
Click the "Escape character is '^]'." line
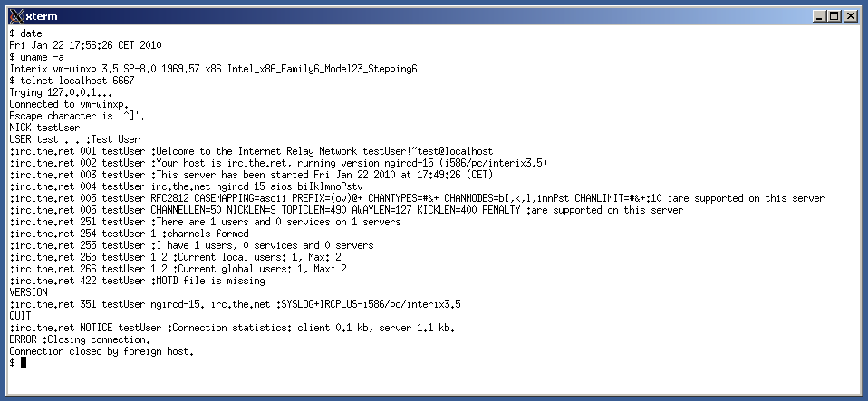point(77,116)
